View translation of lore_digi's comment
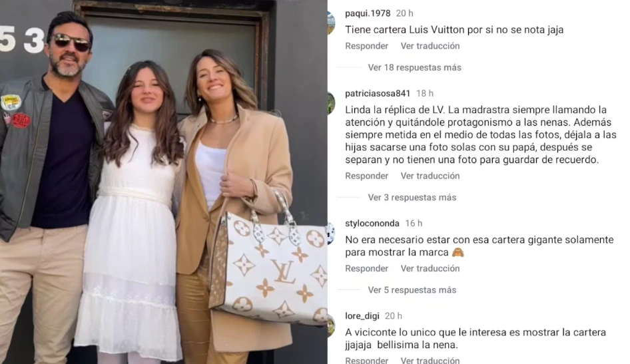The height and width of the screenshot is (364, 630). (x=430, y=360)
